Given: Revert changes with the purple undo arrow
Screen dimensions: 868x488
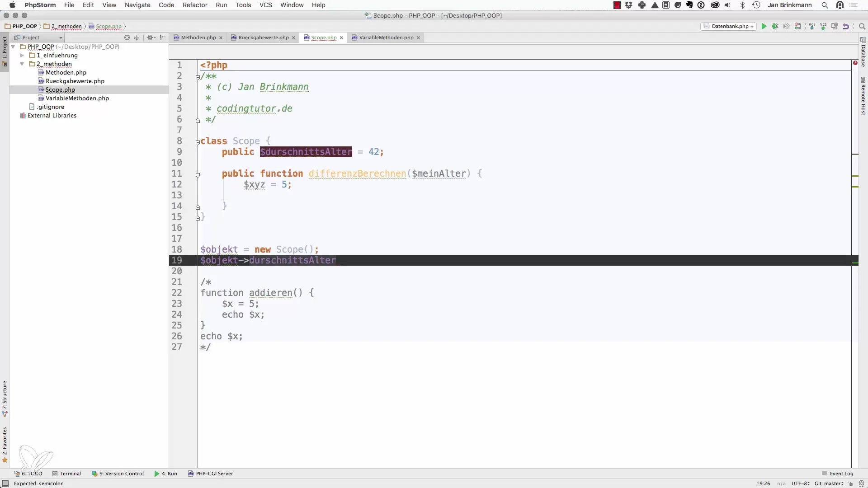Looking at the screenshot, I should (846, 26).
